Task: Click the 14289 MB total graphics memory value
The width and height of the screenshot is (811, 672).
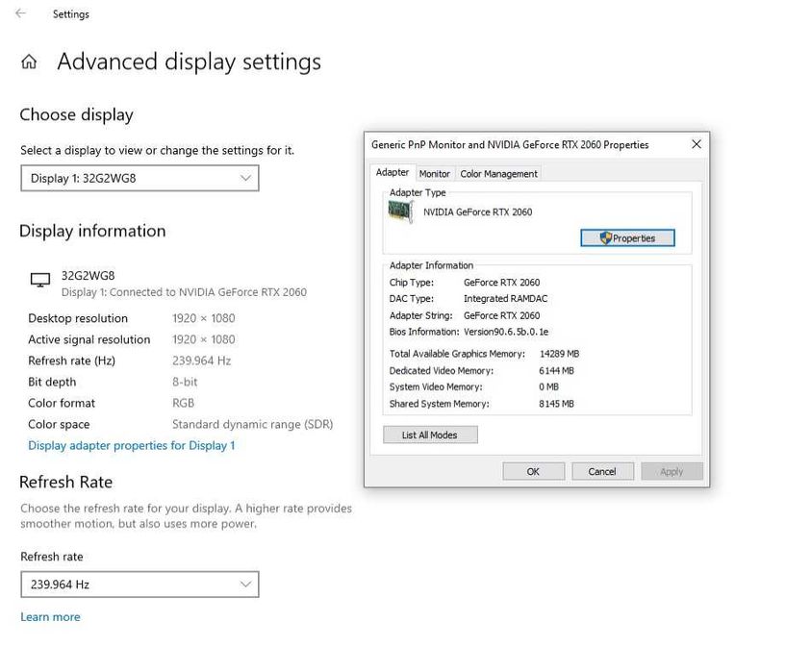Action: (x=559, y=354)
